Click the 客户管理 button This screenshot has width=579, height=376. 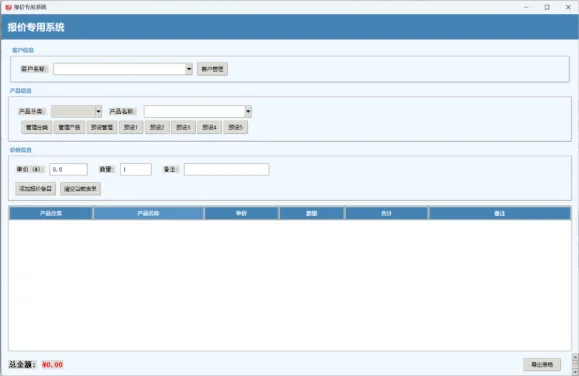(x=212, y=69)
